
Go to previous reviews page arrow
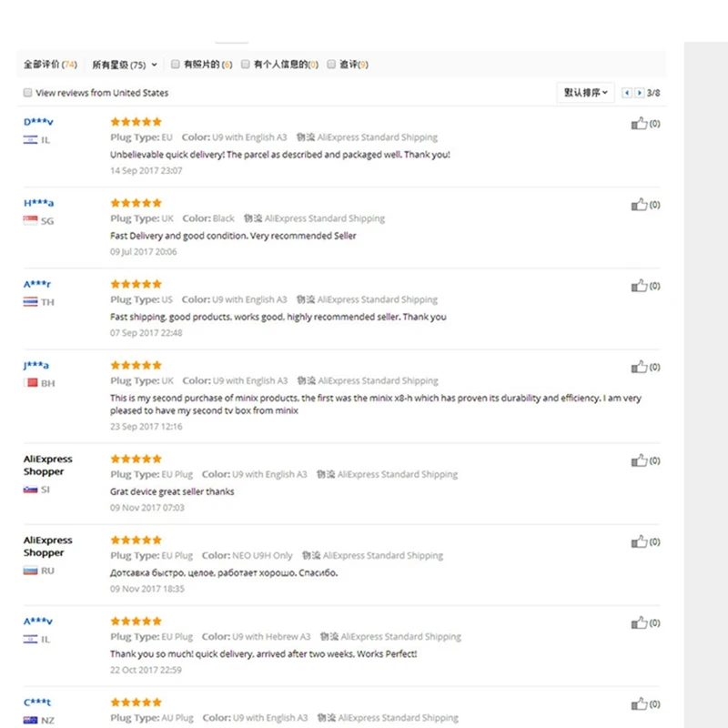click(x=627, y=93)
